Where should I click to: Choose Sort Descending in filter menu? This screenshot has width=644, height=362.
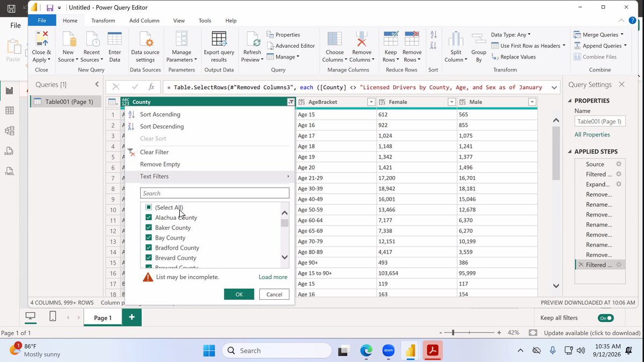pyautogui.click(x=162, y=126)
